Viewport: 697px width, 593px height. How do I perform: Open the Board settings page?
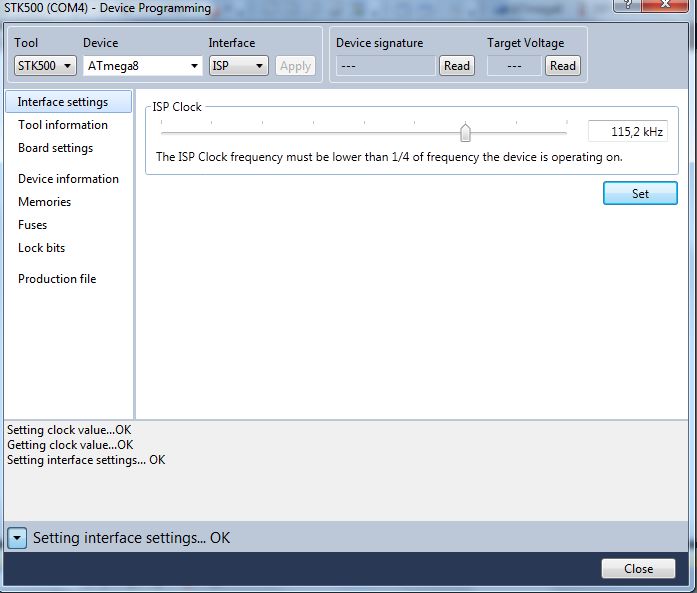point(56,148)
